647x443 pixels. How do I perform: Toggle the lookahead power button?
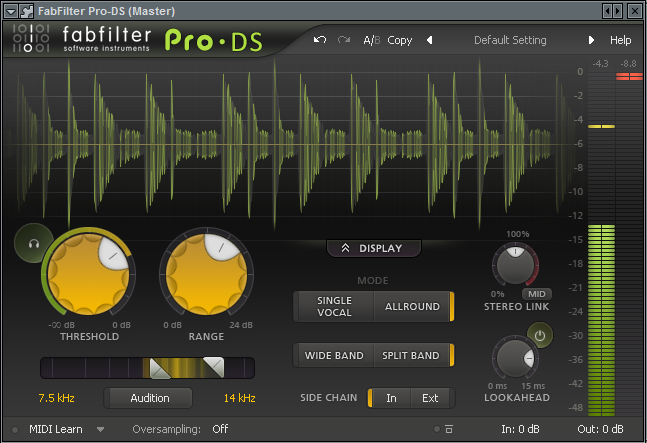pyautogui.click(x=540, y=336)
